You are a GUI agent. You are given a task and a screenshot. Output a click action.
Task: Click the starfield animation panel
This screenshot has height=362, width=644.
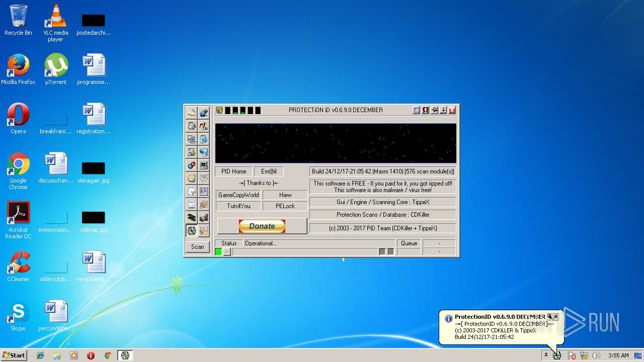pos(336,143)
